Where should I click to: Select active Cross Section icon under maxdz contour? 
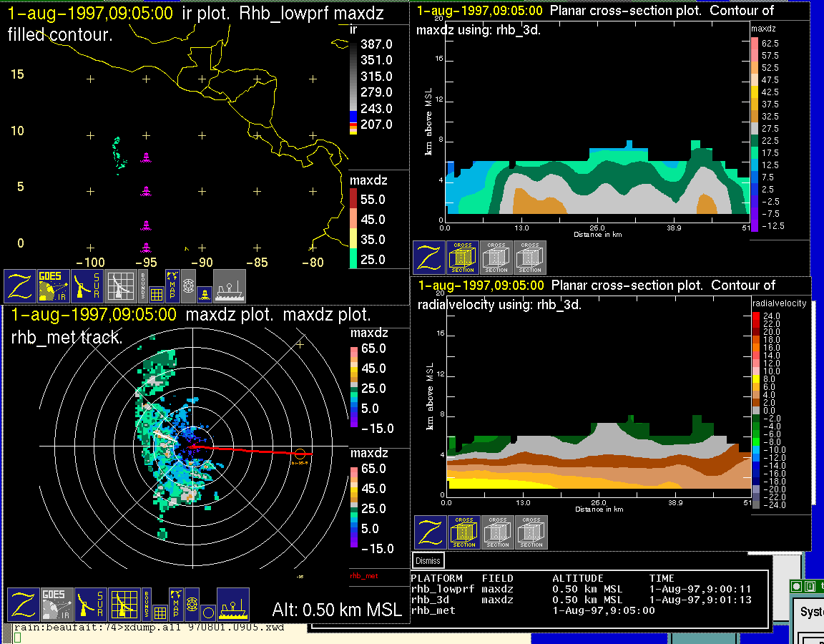463,258
